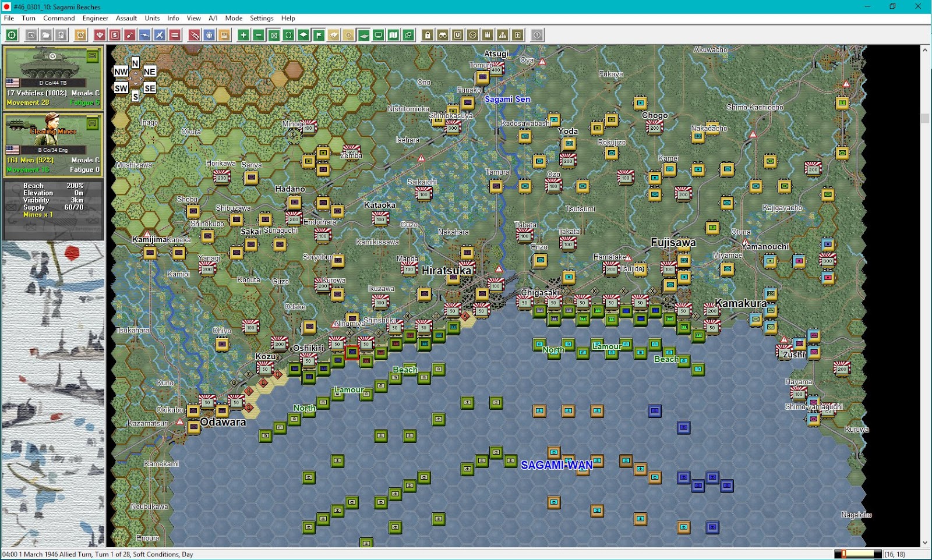
Task: Select the binoculars visibility icon
Action: click(x=442, y=35)
